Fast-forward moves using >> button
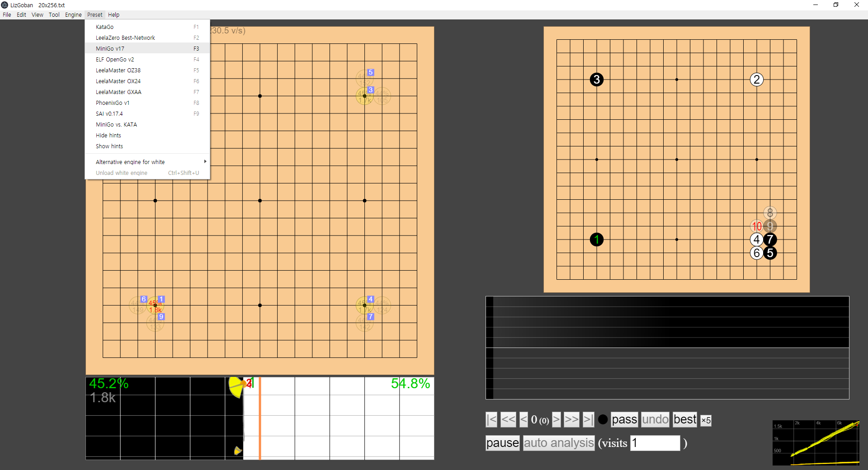The height and width of the screenshot is (470, 868). coord(571,420)
